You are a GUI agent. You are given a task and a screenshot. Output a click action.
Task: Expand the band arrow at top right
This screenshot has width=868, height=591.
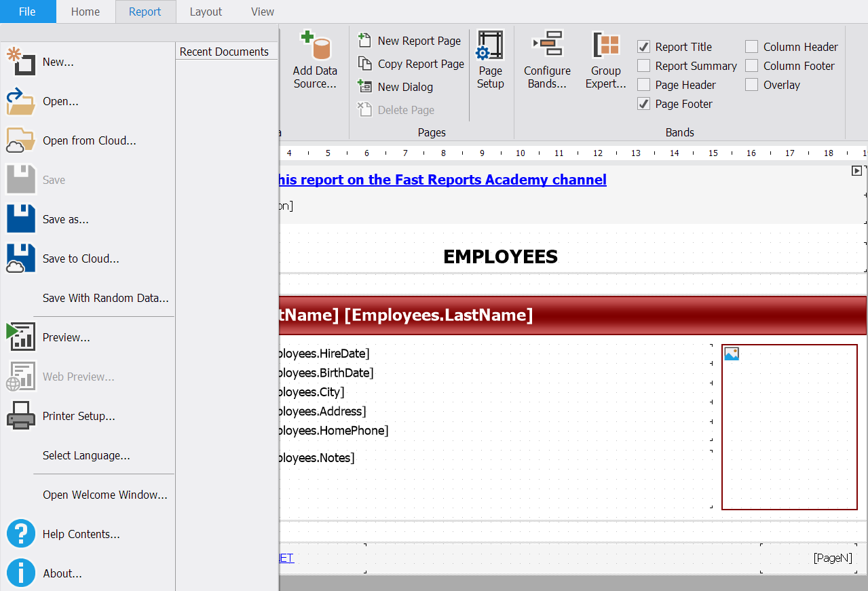coord(857,171)
